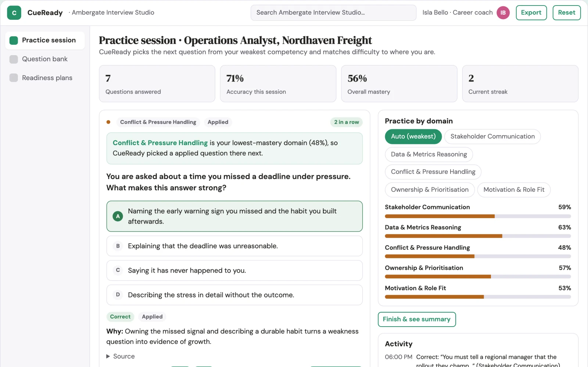Select Conflict & Pressure Handling domain chip
The height and width of the screenshot is (367, 588).
tap(433, 172)
